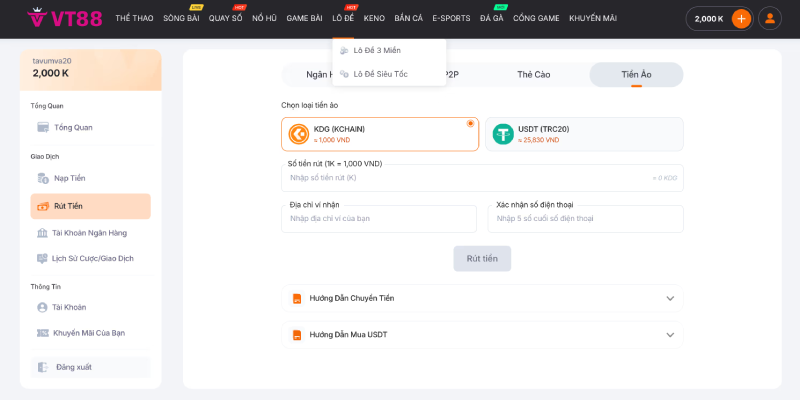
Task: Click the Hướng Dẫn Chuyển Tiền document icon
Action: tap(297, 298)
